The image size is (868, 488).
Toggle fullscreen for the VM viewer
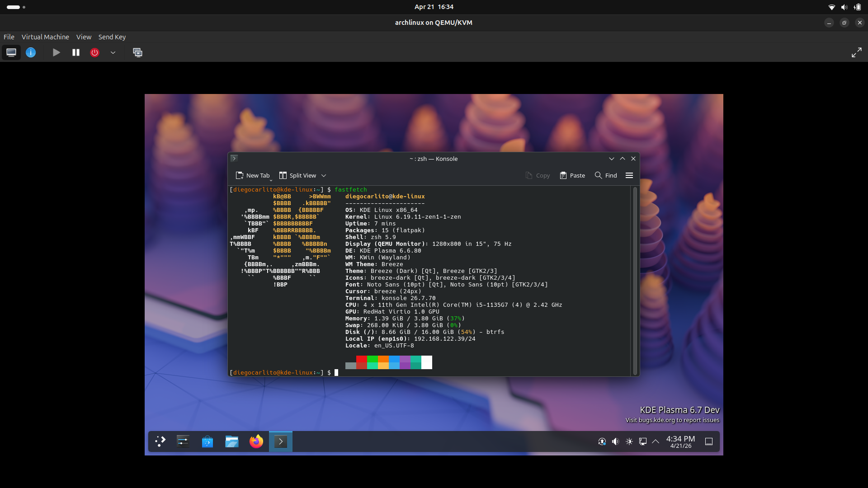pos(856,52)
